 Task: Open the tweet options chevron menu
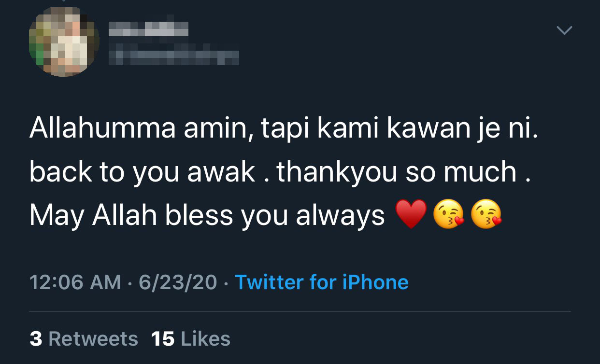tap(564, 31)
